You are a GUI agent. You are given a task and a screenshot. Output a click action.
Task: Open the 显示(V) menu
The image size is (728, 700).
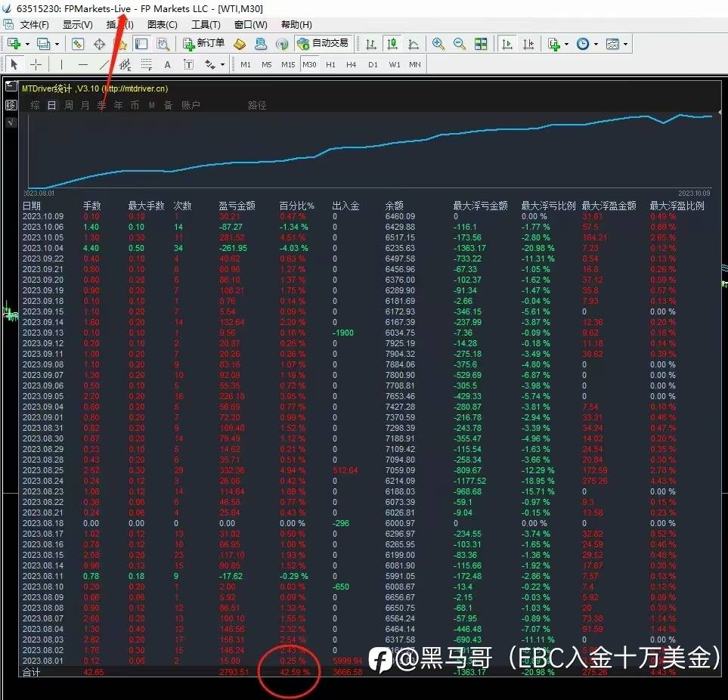[78, 25]
